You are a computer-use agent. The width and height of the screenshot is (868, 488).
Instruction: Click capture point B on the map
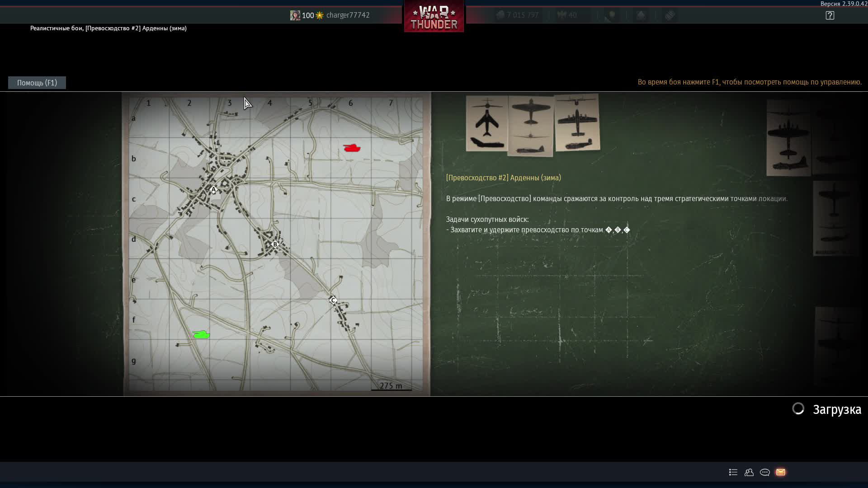[x=275, y=244]
